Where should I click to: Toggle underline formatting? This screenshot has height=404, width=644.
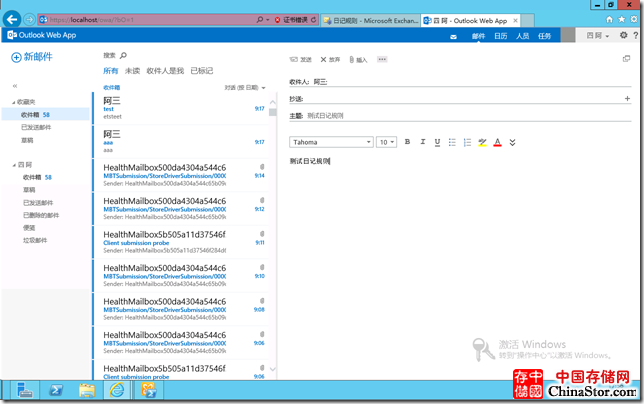click(437, 142)
